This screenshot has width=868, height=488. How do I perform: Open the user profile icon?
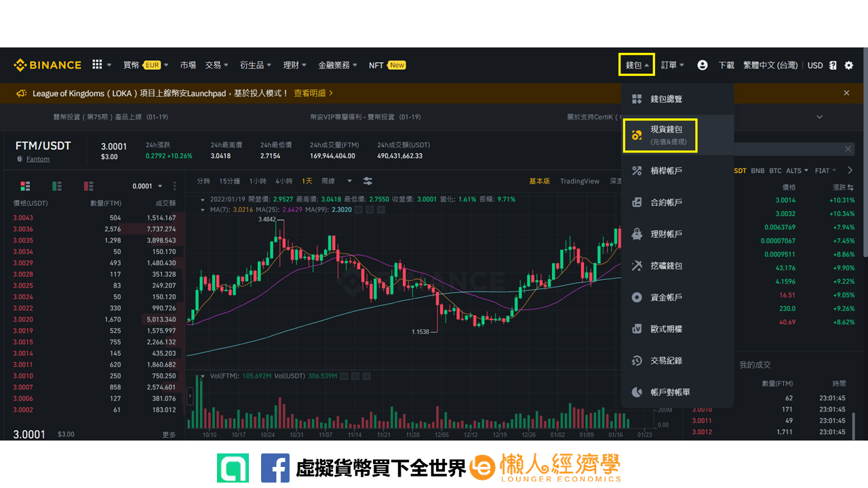(x=703, y=65)
